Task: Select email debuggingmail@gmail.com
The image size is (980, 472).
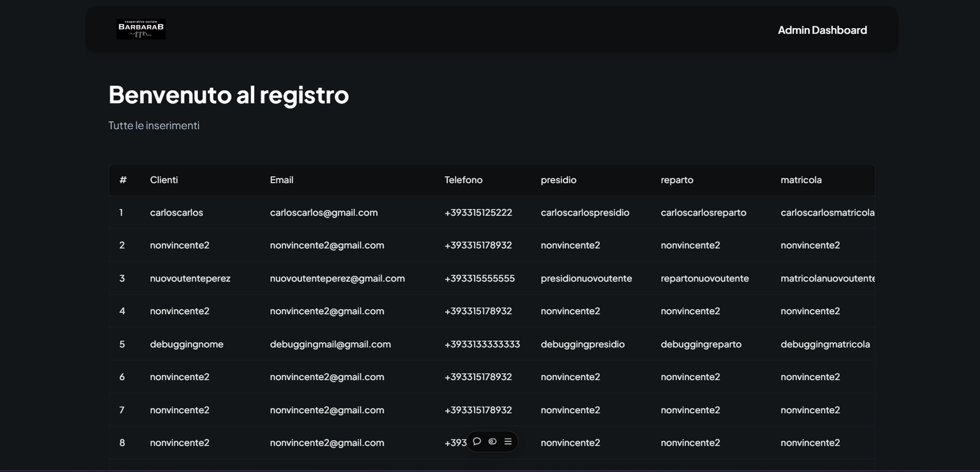Action: tap(330, 344)
